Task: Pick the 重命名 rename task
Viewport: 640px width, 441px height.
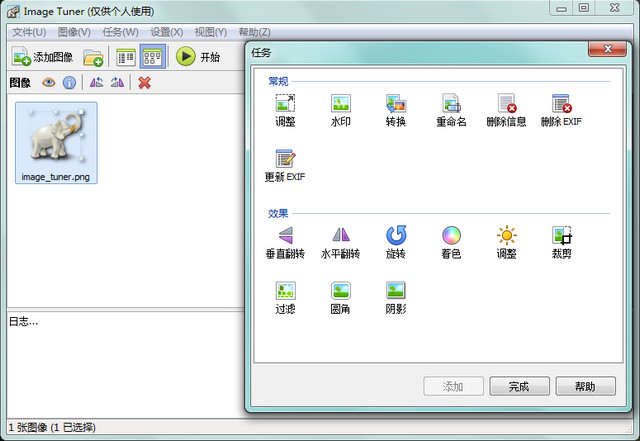Action: [x=451, y=111]
